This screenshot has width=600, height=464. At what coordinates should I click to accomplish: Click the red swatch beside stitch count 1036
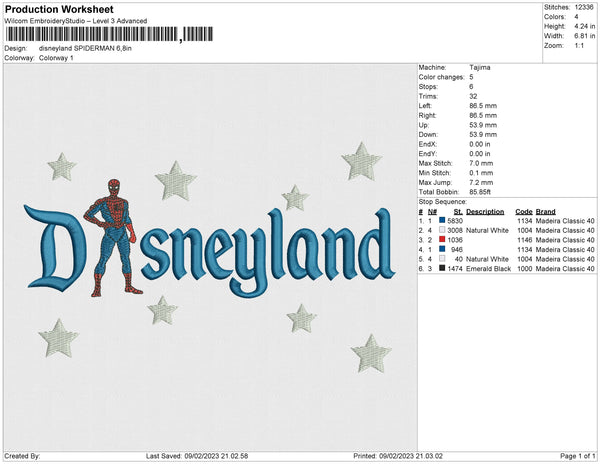click(442, 239)
